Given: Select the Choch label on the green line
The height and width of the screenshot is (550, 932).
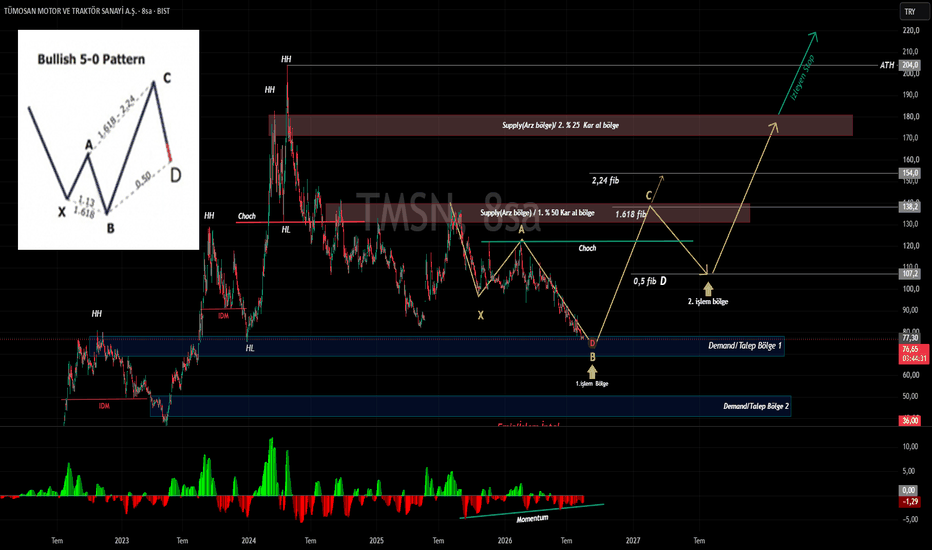Looking at the screenshot, I should (587, 248).
